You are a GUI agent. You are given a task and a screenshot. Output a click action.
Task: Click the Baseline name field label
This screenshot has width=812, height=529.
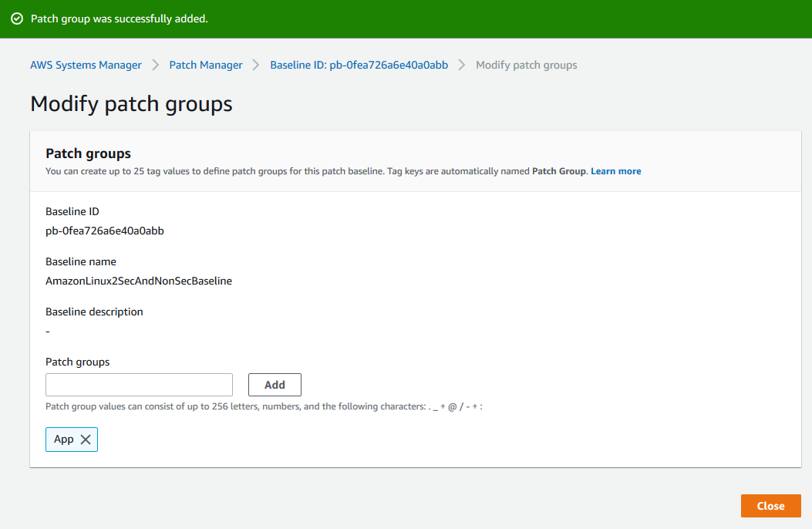point(81,261)
